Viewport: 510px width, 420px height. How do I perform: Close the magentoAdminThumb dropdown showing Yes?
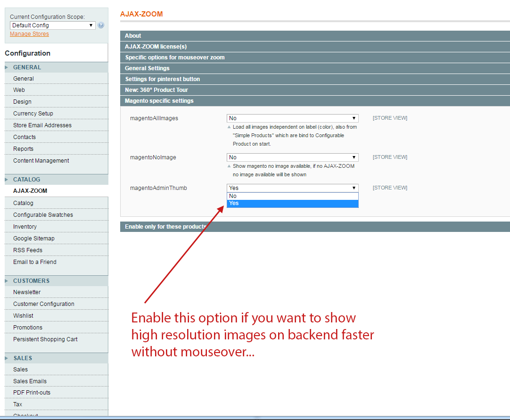[292, 188]
